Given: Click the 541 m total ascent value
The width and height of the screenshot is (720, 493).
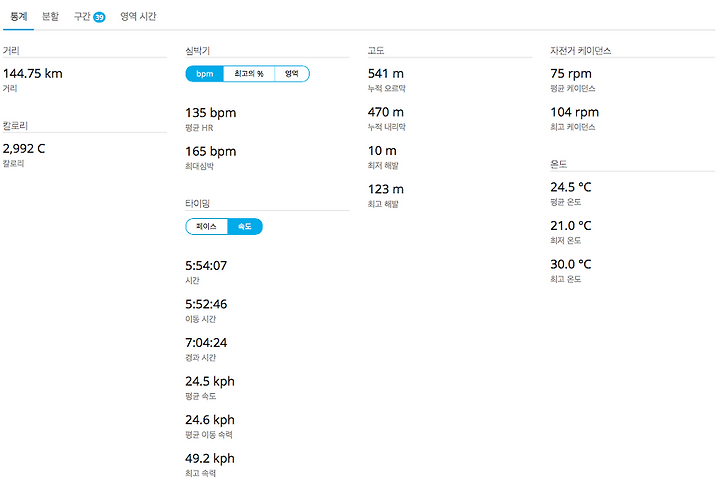Looking at the screenshot, I should [x=386, y=74].
